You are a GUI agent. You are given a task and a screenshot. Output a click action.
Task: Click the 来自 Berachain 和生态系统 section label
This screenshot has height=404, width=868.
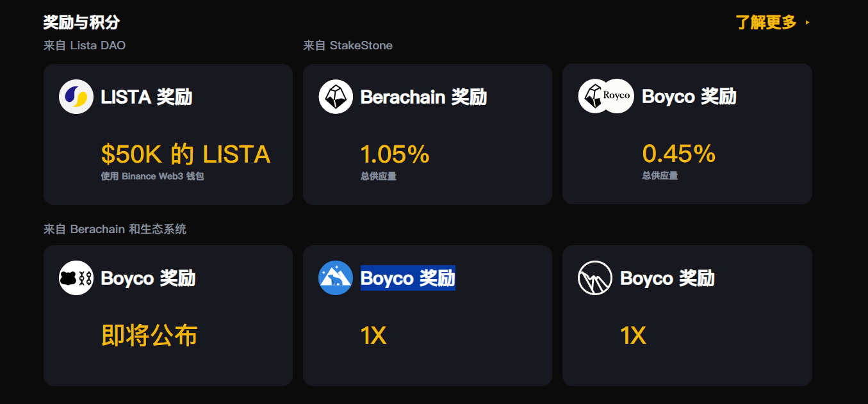(x=115, y=229)
